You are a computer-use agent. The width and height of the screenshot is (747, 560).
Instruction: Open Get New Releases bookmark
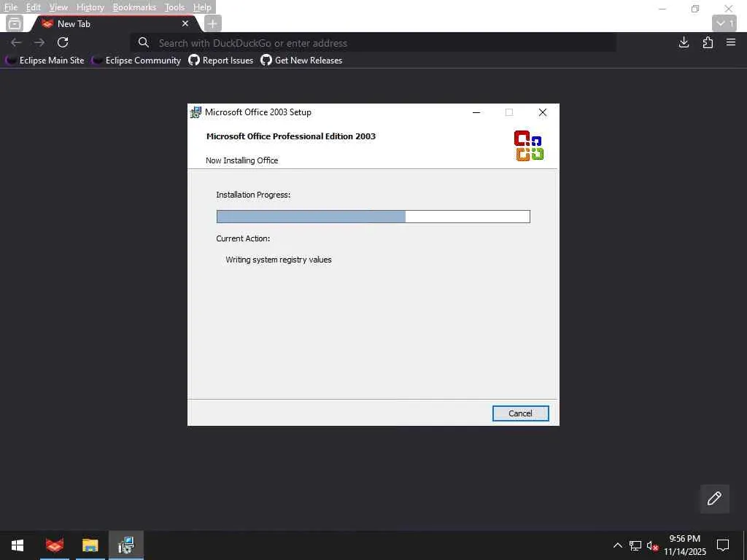301,61
